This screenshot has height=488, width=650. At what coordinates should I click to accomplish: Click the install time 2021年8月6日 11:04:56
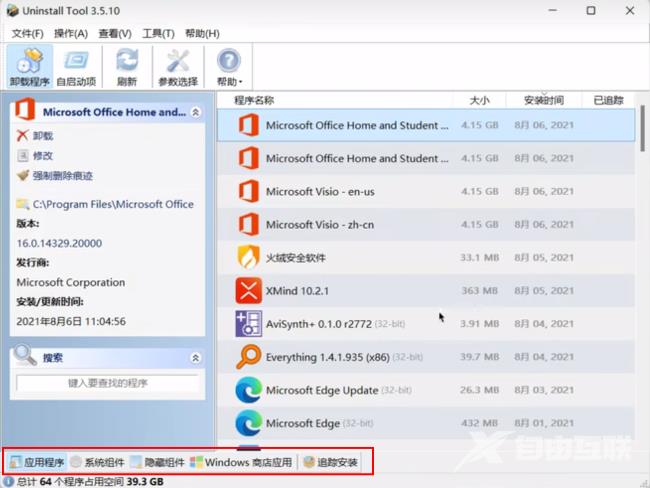[x=71, y=321]
